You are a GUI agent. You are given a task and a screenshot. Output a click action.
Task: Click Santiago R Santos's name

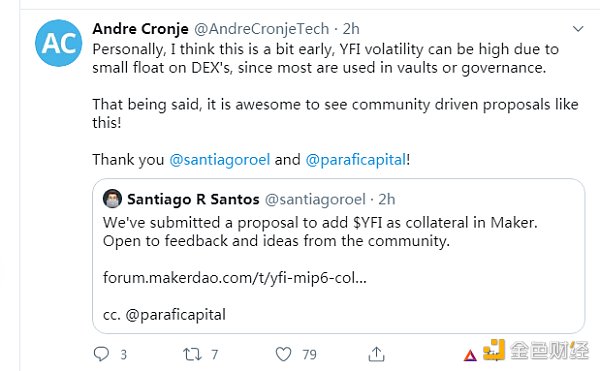pyautogui.click(x=193, y=199)
